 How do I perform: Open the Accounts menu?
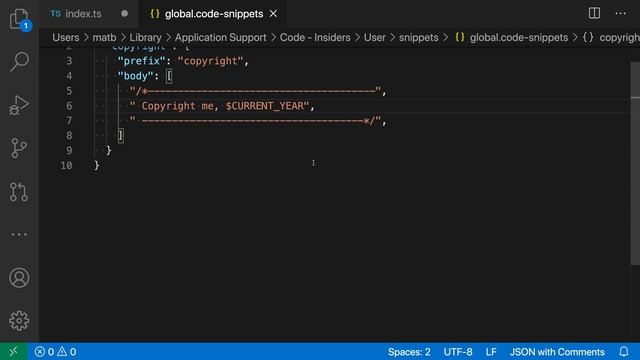[x=19, y=278]
